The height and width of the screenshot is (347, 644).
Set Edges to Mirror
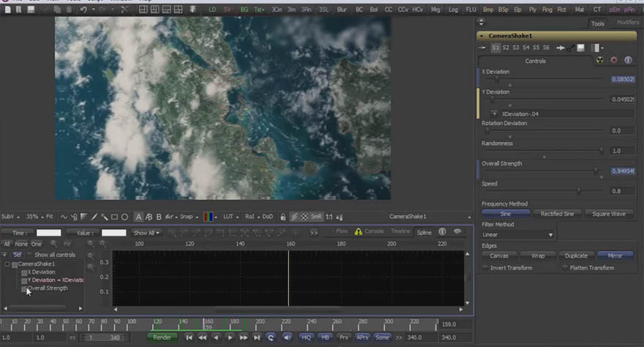tap(615, 255)
